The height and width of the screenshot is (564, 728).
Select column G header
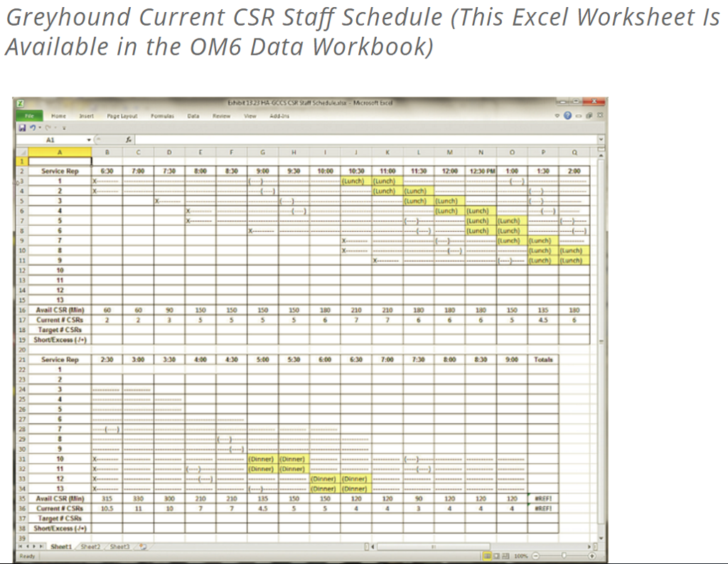(x=263, y=152)
